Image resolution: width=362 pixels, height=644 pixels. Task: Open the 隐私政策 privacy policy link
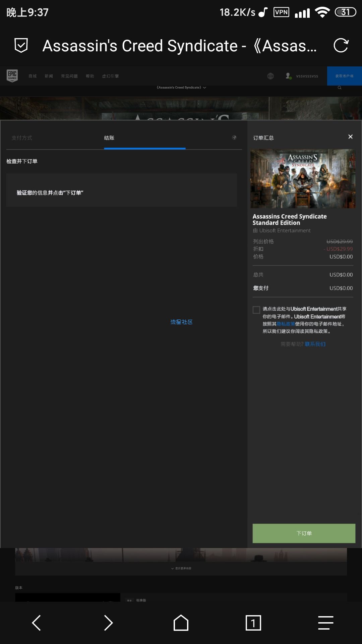pyautogui.click(x=286, y=324)
